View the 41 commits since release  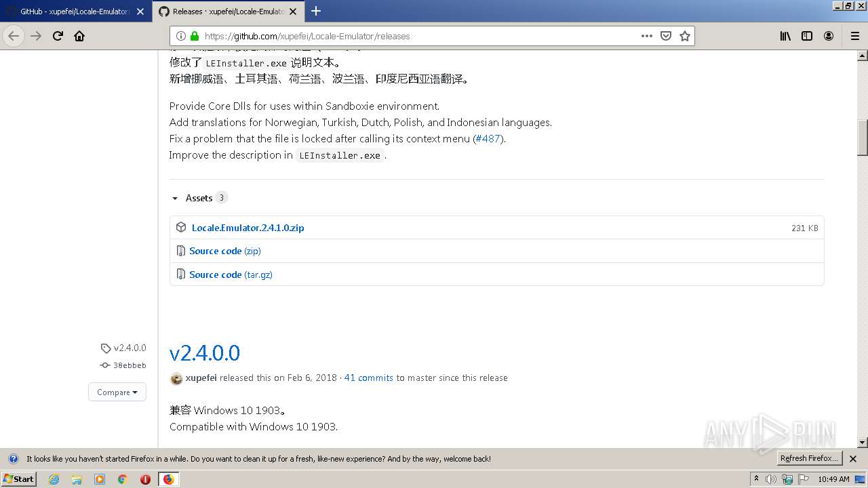(x=368, y=378)
